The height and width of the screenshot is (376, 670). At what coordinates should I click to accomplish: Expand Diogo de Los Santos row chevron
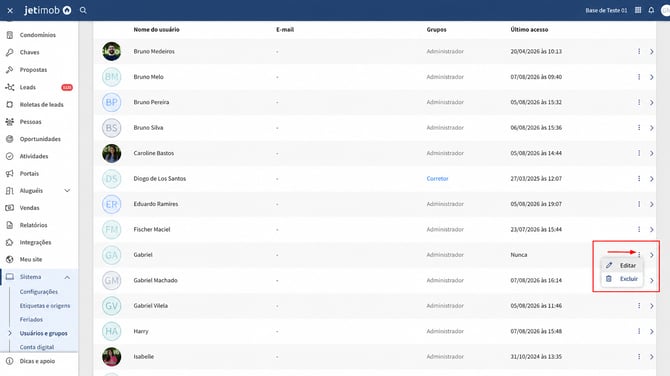tap(652, 179)
